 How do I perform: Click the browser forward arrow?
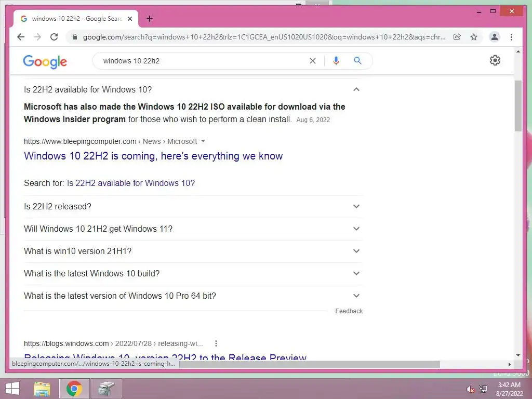(37, 37)
